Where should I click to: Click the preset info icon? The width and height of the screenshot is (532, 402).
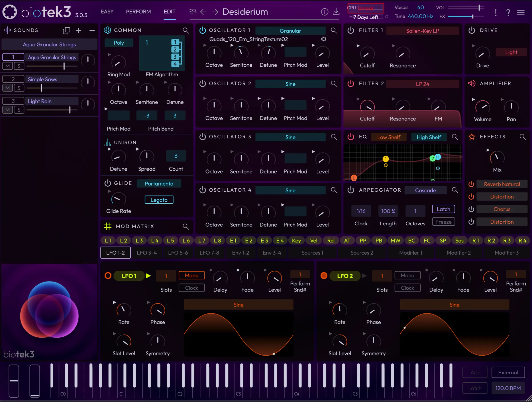324,12
